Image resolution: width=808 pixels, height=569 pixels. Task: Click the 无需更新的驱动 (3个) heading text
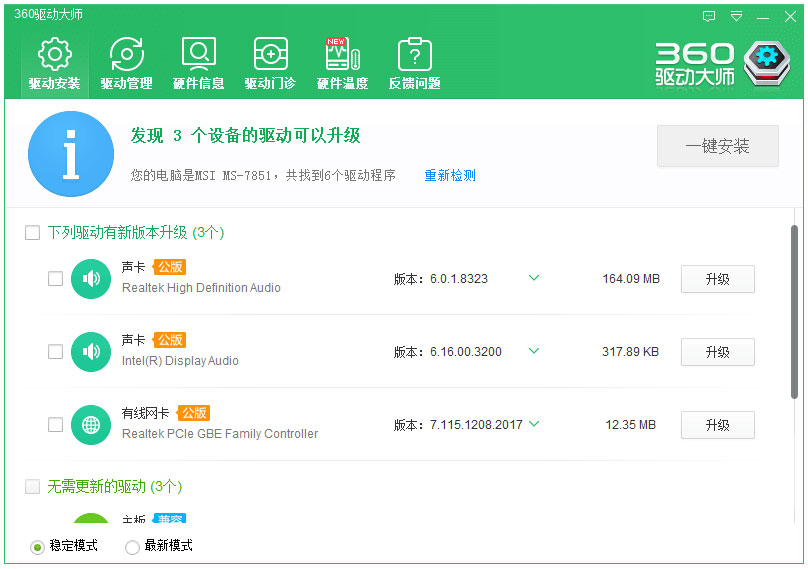[x=114, y=487]
